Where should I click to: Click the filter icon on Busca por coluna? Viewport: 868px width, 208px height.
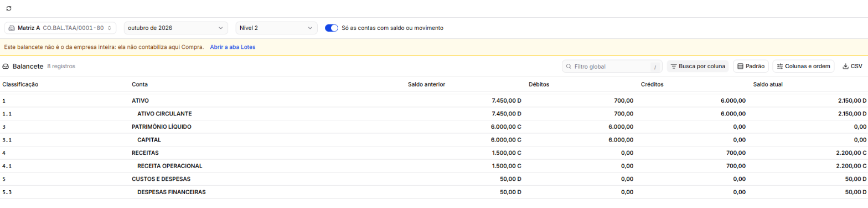(x=674, y=67)
